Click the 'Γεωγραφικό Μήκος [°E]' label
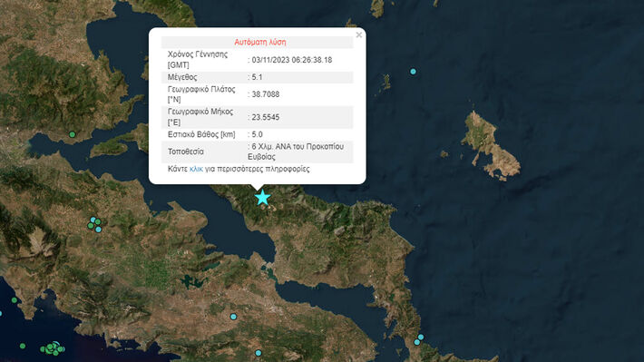This screenshot has width=644, height=362. [x=200, y=117]
